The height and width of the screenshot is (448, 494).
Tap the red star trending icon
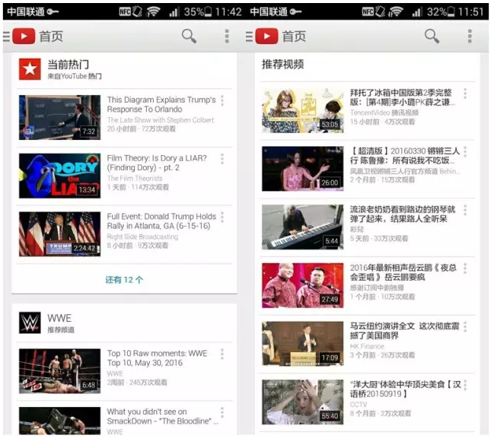click(x=30, y=69)
